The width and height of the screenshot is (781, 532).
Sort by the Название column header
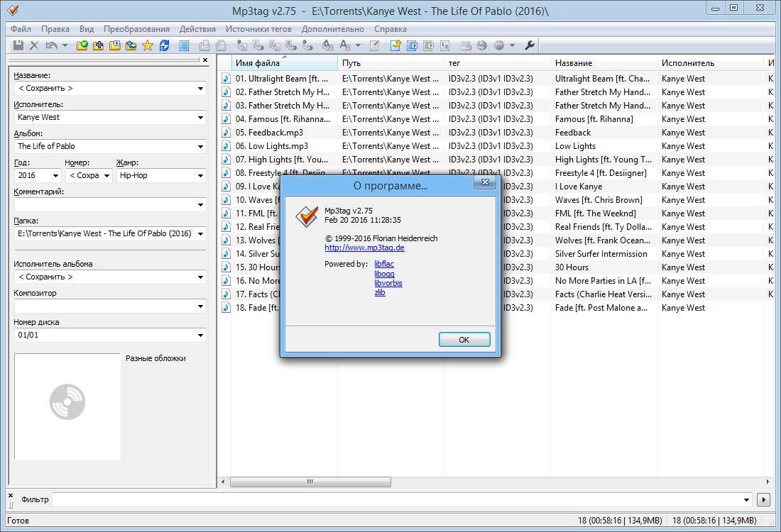click(x=603, y=63)
